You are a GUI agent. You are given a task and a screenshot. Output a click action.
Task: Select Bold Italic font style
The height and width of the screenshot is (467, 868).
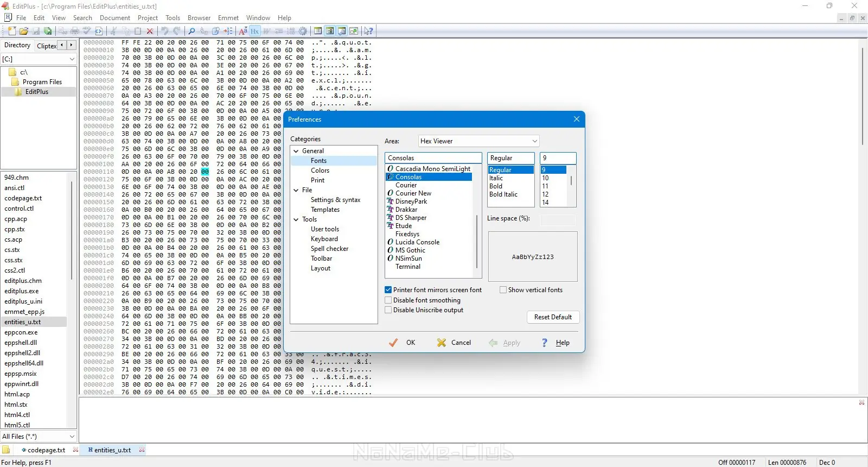(x=503, y=194)
